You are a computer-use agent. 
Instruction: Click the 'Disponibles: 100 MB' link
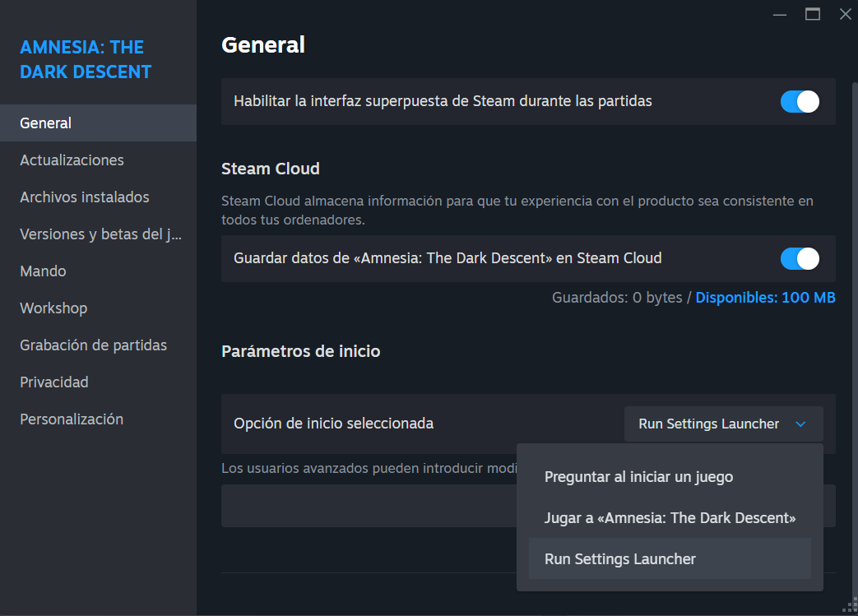point(765,298)
